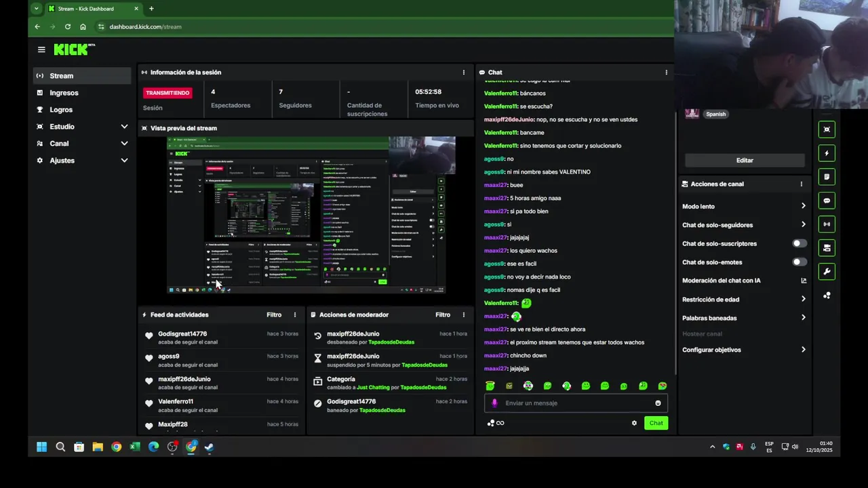Click the TRANSMITIENDO status badge
The width and height of the screenshot is (868, 488).
tap(167, 93)
